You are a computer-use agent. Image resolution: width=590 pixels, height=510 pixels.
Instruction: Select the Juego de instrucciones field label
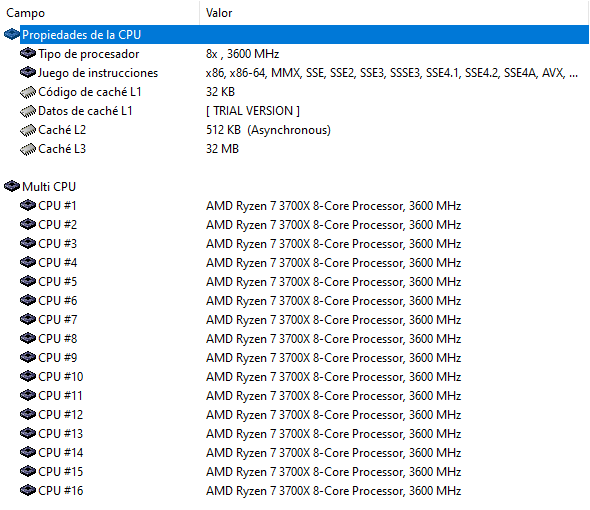(98, 73)
